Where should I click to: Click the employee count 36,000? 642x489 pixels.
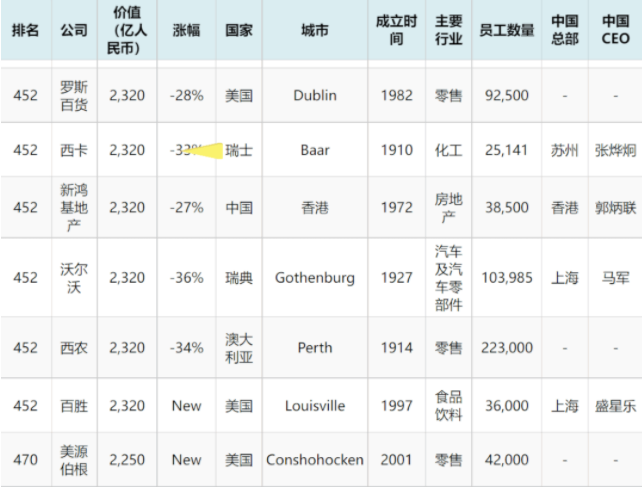tap(507, 406)
